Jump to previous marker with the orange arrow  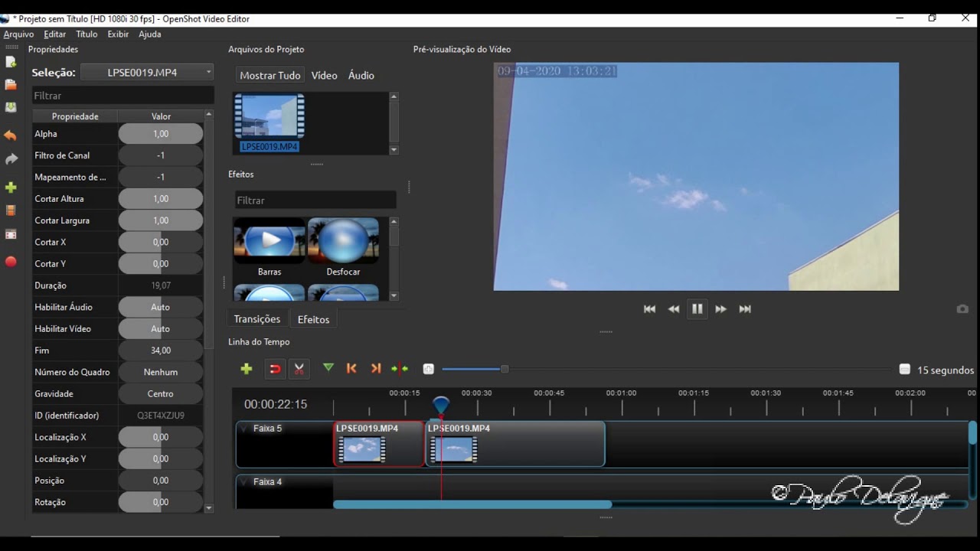coord(352,368)
